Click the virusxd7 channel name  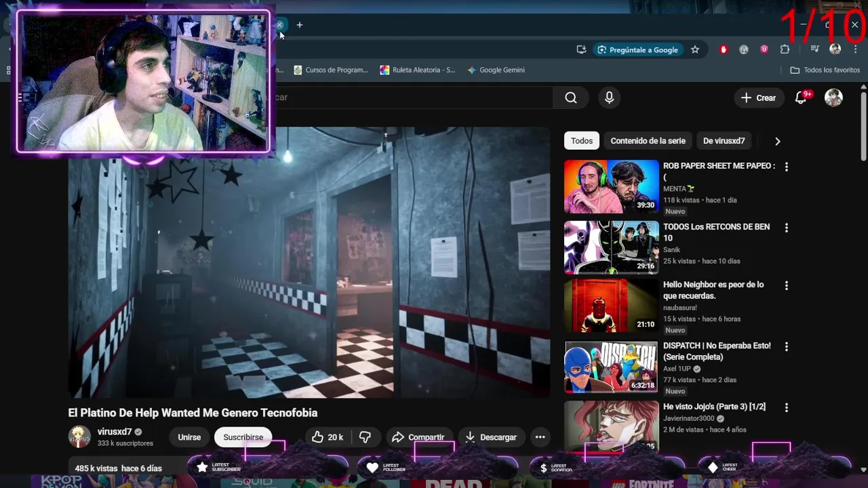click(115, 432)
